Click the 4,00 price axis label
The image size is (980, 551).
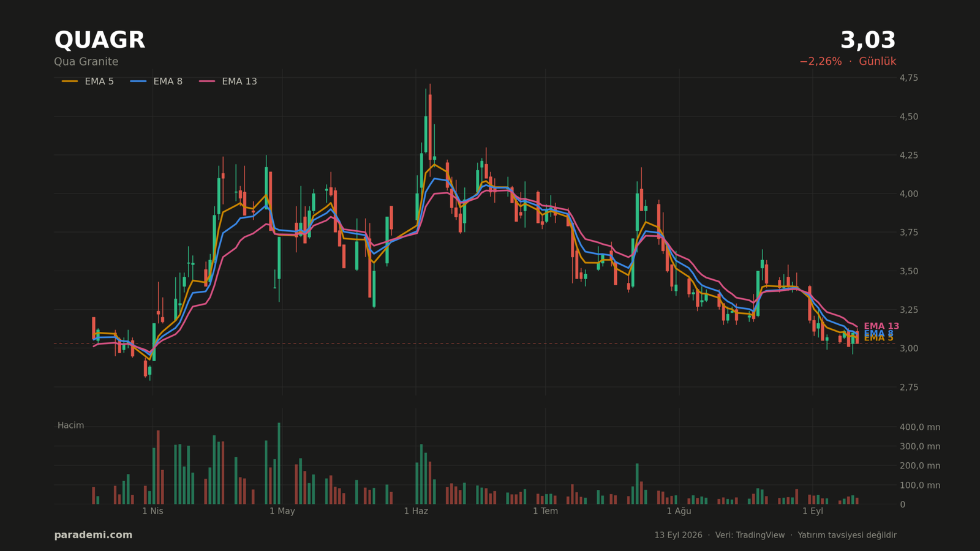[x=908, y=194]
